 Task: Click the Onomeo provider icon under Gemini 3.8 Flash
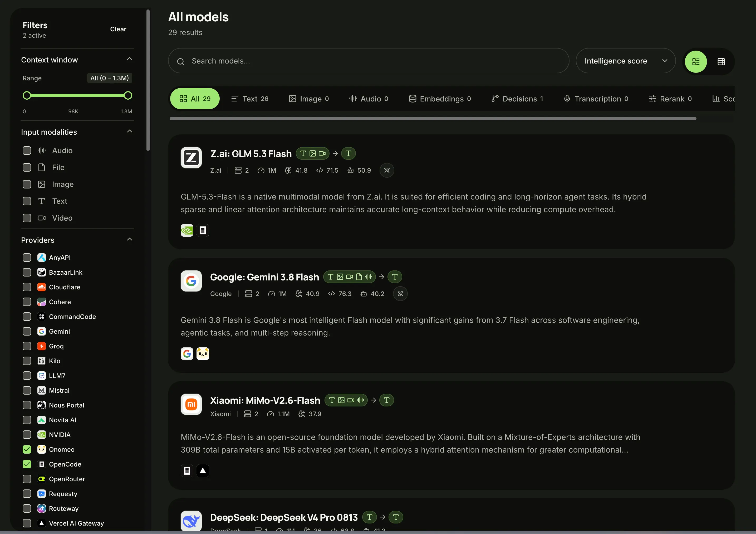(203, 354)
